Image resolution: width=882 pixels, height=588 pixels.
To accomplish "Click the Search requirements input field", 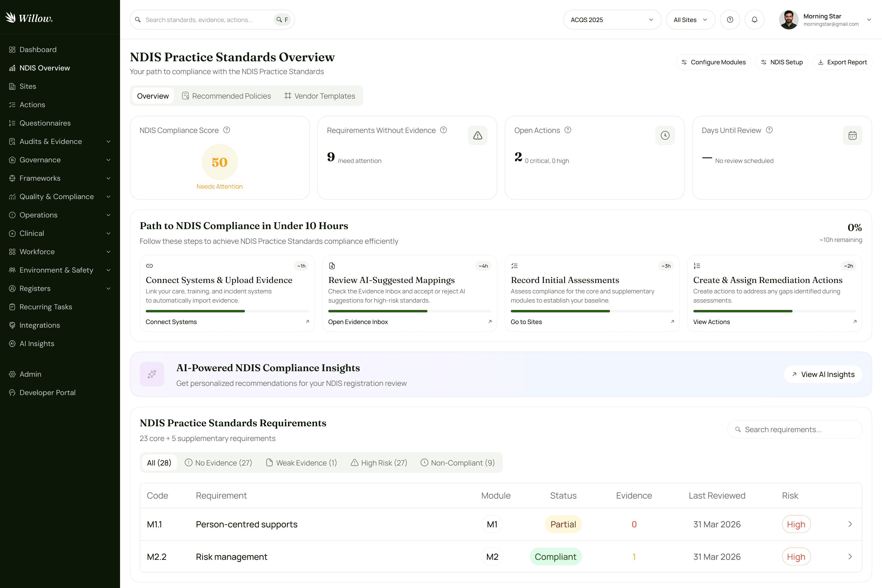I will coord(795,429).
